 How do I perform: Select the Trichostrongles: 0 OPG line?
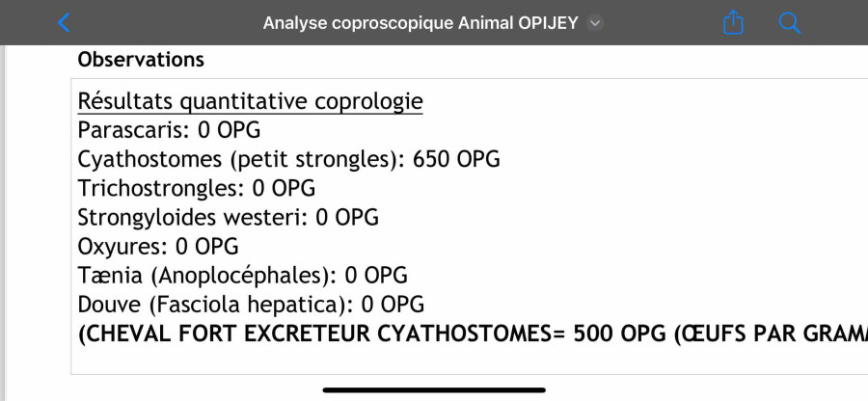click(197, 188)
